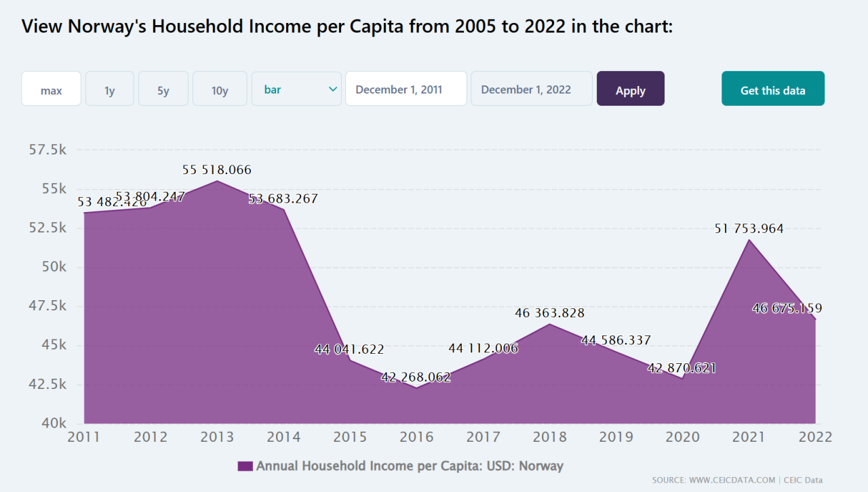Click the 57.5k y-axis label
868x492 pixels.
click(x=48, y=150)
